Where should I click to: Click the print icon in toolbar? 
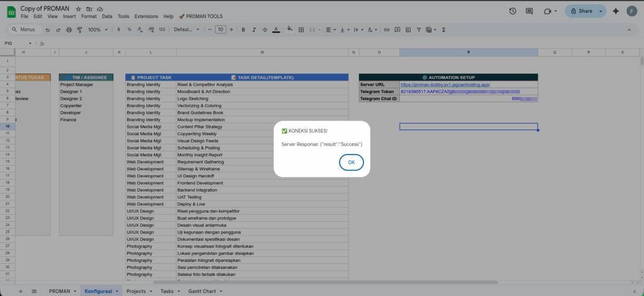[70, 30]
